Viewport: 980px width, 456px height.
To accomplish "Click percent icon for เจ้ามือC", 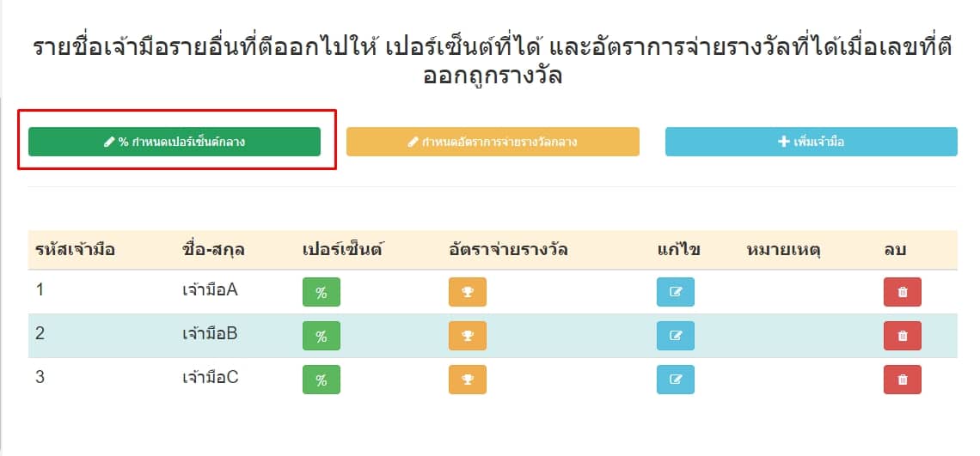I will pyautogui.click(x=321, y=380).
